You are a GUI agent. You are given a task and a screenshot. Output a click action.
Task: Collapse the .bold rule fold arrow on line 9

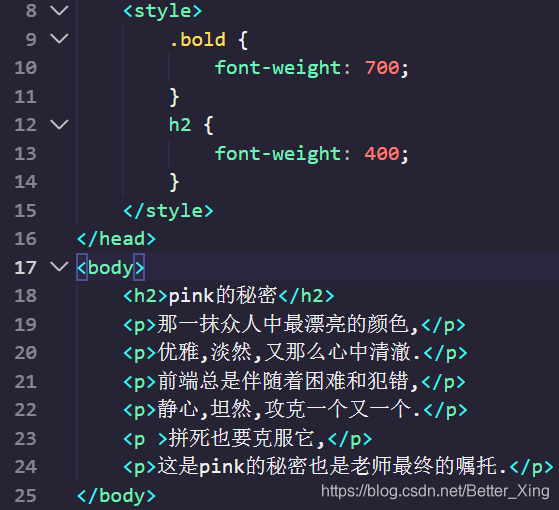[x=59, y=38]
